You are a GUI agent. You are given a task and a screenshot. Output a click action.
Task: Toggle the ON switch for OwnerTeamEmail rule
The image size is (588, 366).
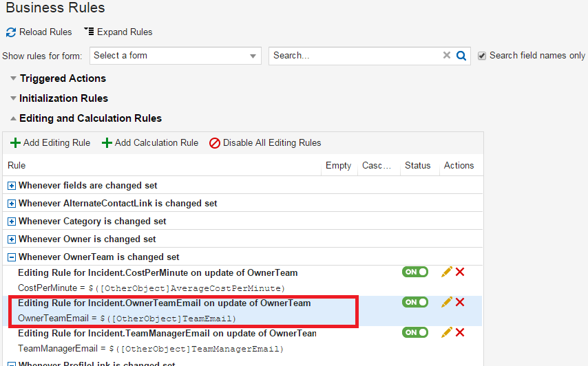[x=415, y=303]
